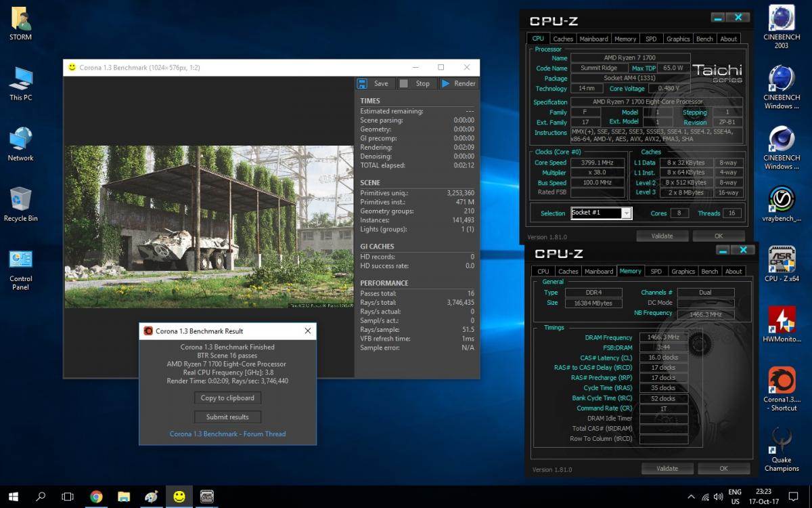Submit results from the benchmark dialog
This screenshot has width=812, height=508.
(227, 417)
